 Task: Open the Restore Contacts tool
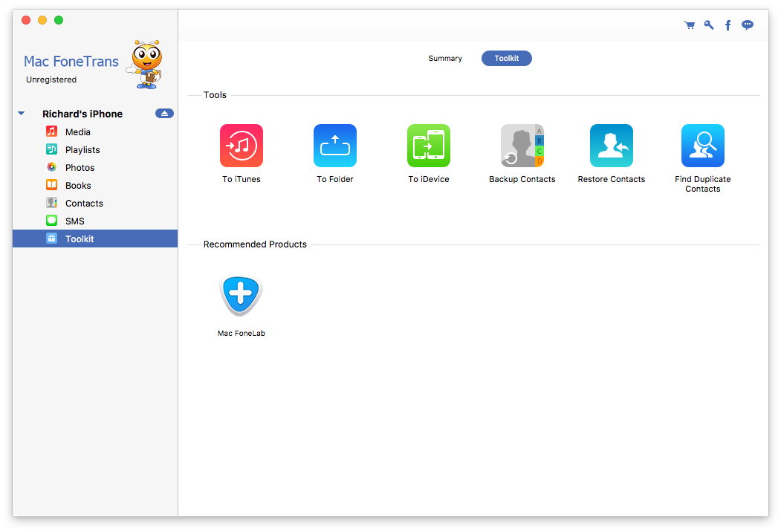click(611, 146)
